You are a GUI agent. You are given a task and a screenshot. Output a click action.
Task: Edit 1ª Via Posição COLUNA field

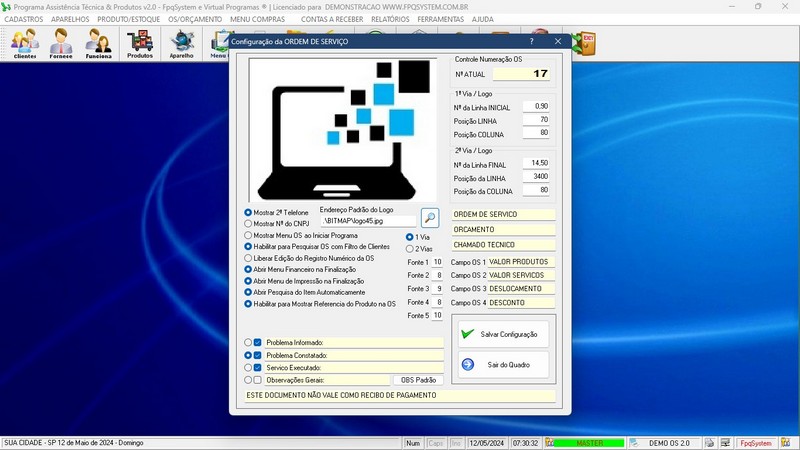(x=536, y=133)
